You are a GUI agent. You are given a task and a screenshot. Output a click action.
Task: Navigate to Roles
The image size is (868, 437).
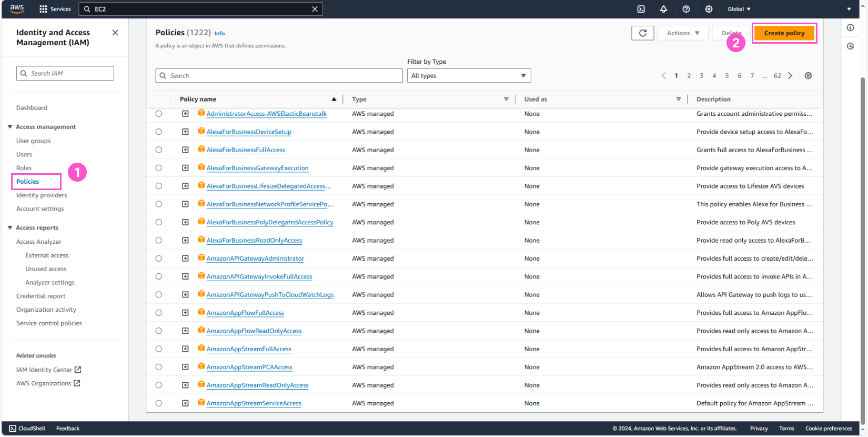24,168
